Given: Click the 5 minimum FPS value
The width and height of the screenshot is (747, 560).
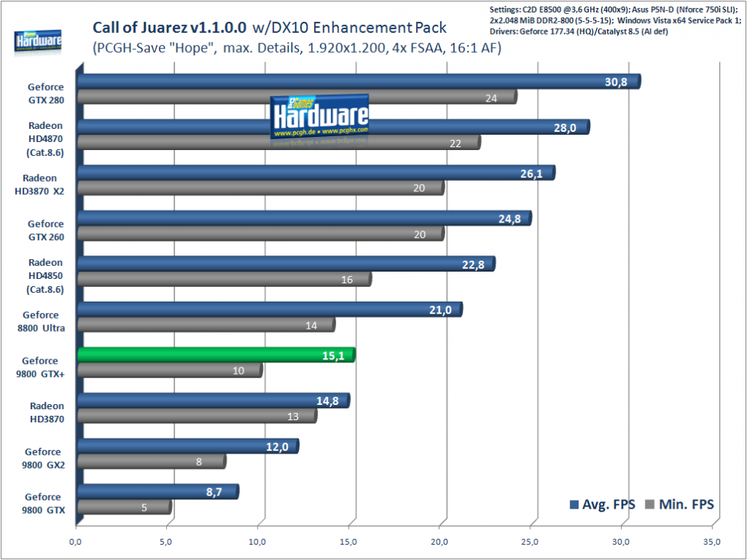Looking at the screenshot, I should coord(144,507).
